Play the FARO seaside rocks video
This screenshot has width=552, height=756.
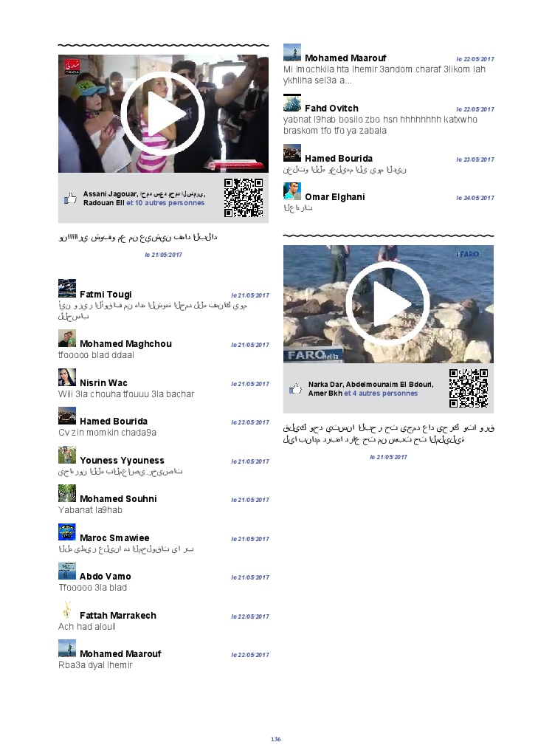[x=387, y=303]
